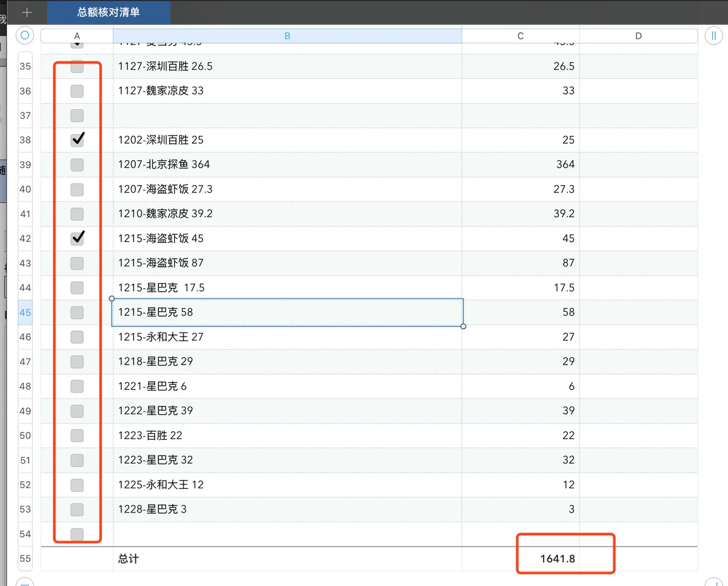Tick the checkbox in empty row 37
728x586 pixels.
(x=77, y=115)
